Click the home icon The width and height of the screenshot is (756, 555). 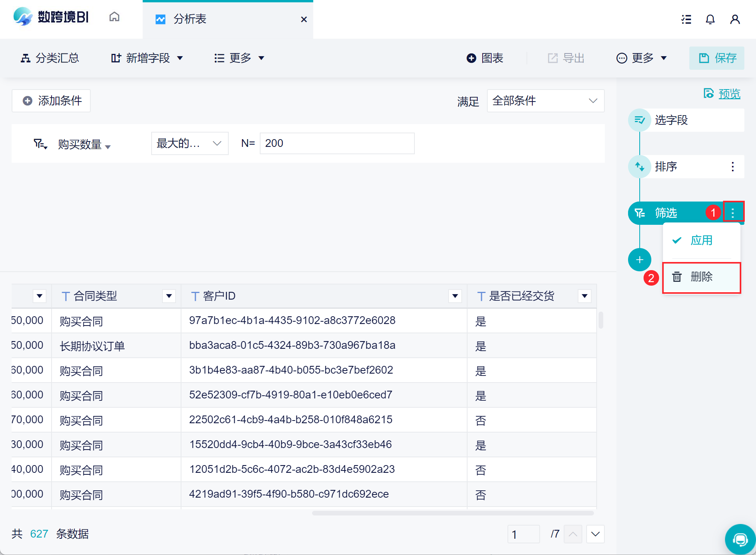[x=114, y=17]
